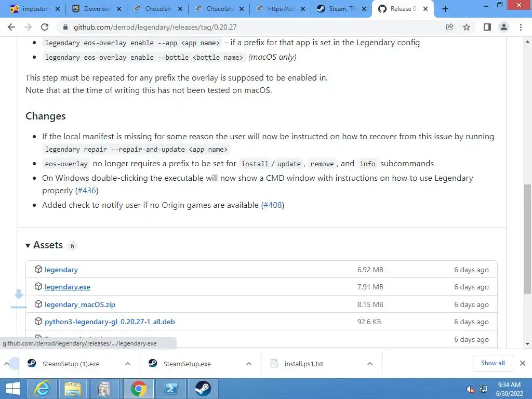Close the downloads bar

(x=523, y=363)
